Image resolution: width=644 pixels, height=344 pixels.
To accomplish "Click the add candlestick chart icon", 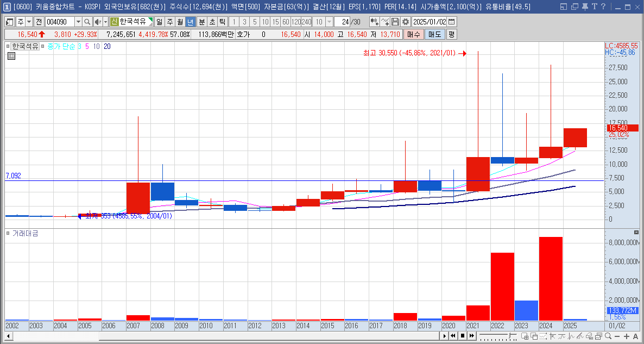I will (374, 22).
